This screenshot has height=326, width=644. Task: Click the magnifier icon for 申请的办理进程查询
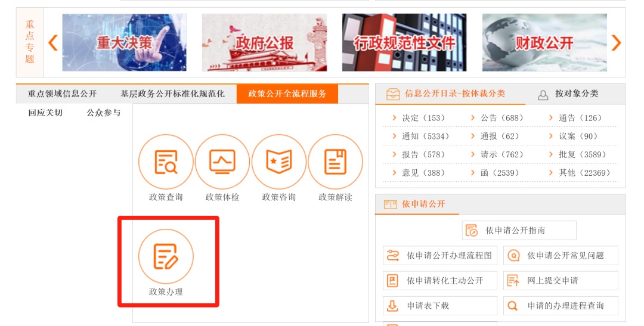(513, 306)
